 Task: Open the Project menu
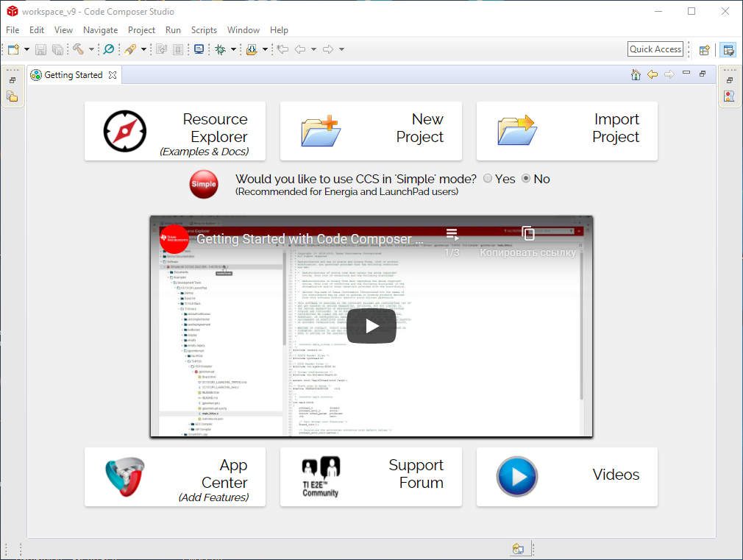point(141,30)
